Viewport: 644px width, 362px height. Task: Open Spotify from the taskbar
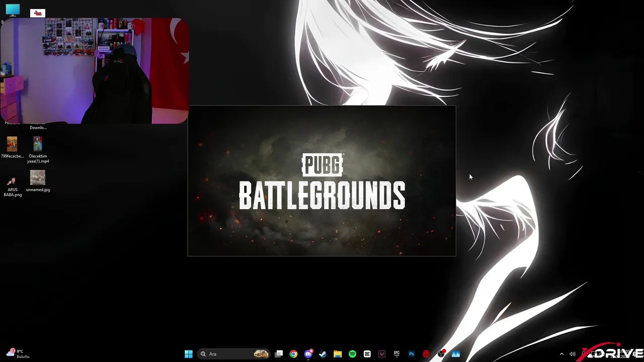click(352, 354)
